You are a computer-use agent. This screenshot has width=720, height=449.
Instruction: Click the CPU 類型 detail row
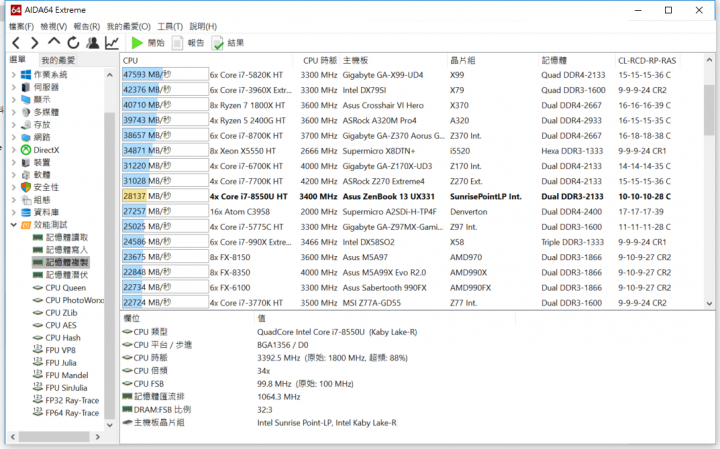click(x=270, y=332)
